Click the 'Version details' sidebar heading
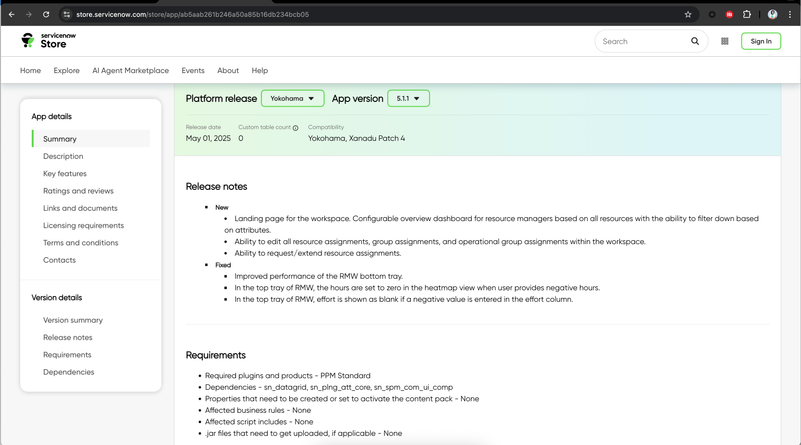This screenshot has height=445, width=801. pos(57,297)
